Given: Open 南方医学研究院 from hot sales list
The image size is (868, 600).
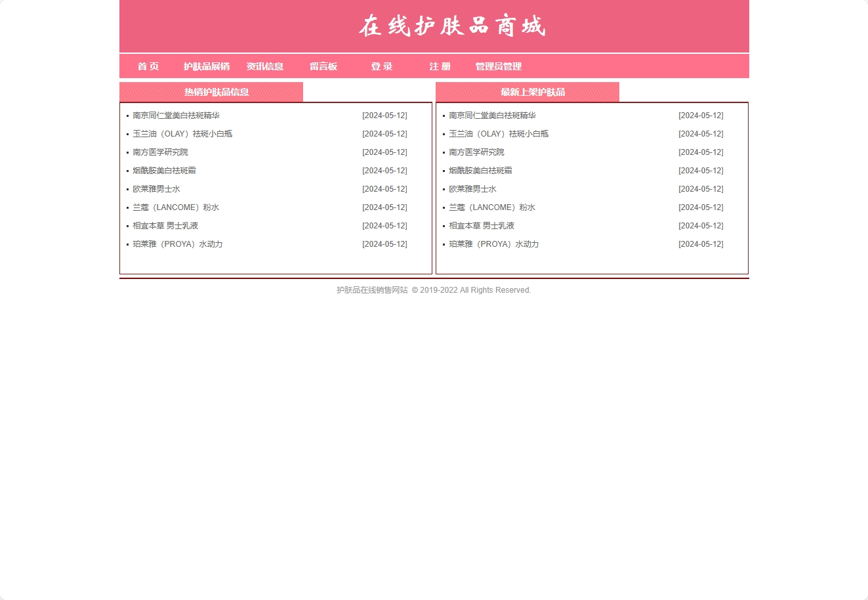Looking at the screenshot, I should (x=160, y=152).
